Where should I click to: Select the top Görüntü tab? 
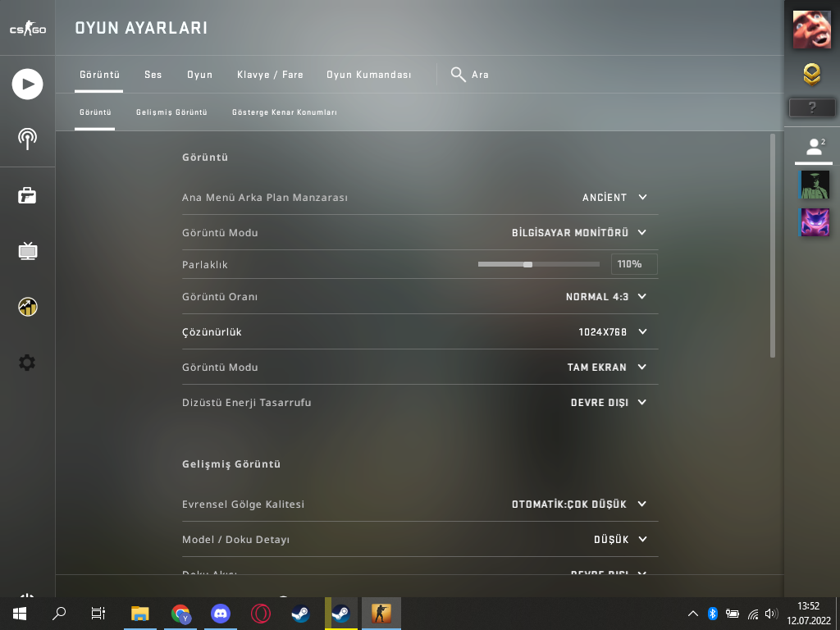pos(99,75)
